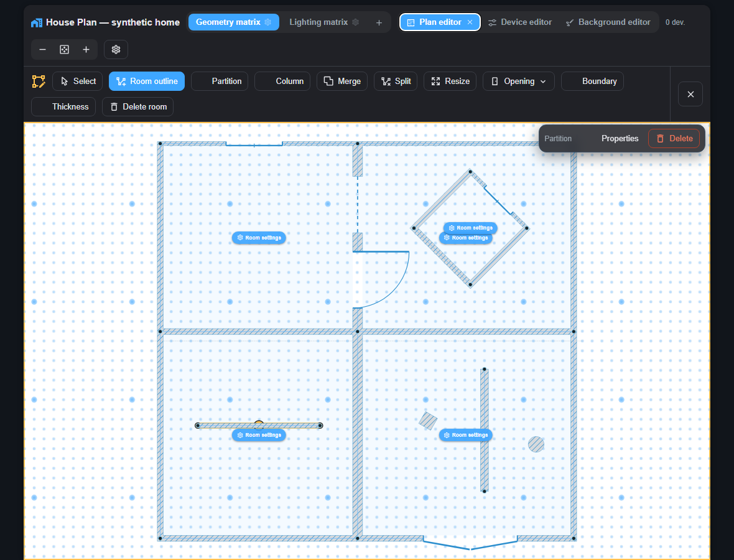This screenshot has height=560, width=734.
Task: Switch to Geometry matrix tab
Action: click(234, 22)
